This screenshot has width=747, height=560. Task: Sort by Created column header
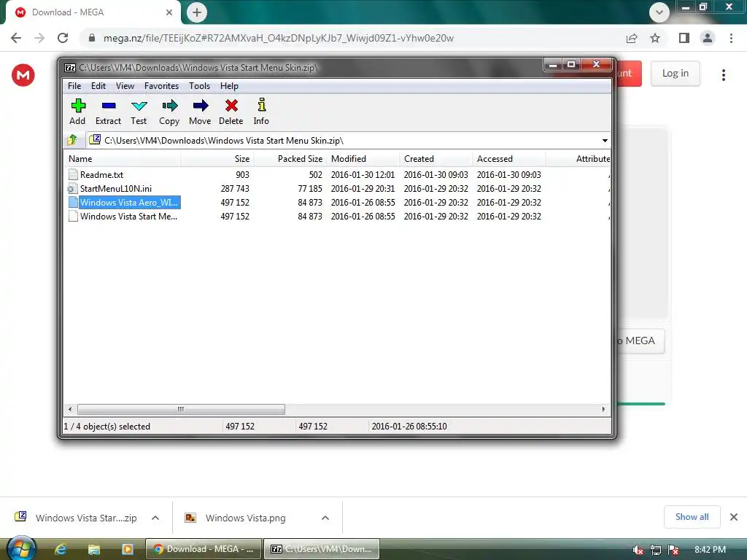point(436,158)
